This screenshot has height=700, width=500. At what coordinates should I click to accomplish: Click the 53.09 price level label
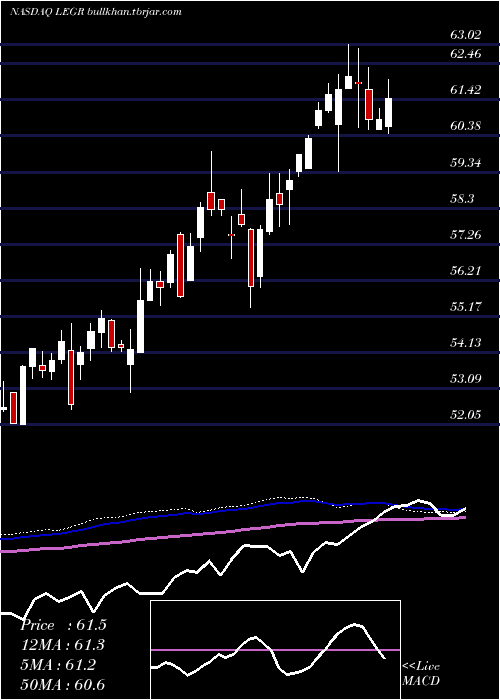click(466, 379)
